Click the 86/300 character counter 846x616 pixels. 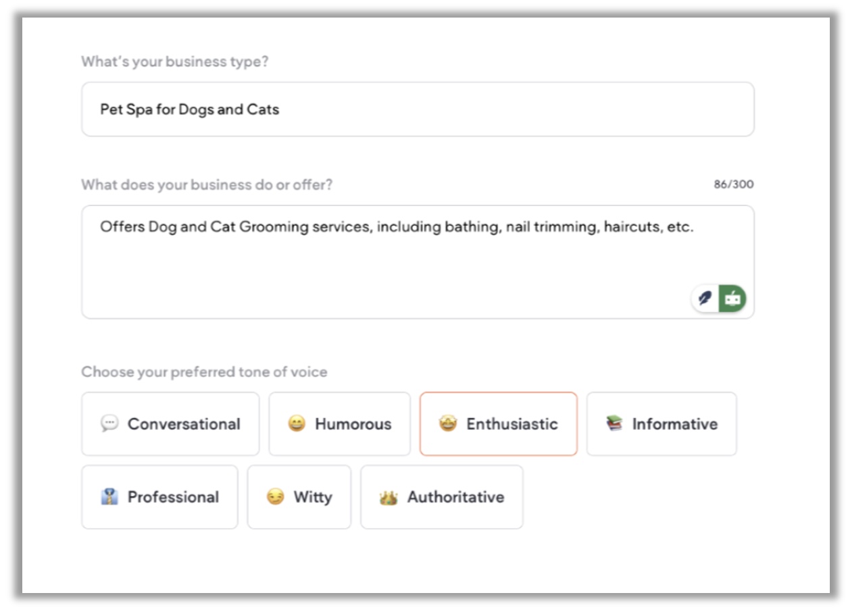pos(733,184)
